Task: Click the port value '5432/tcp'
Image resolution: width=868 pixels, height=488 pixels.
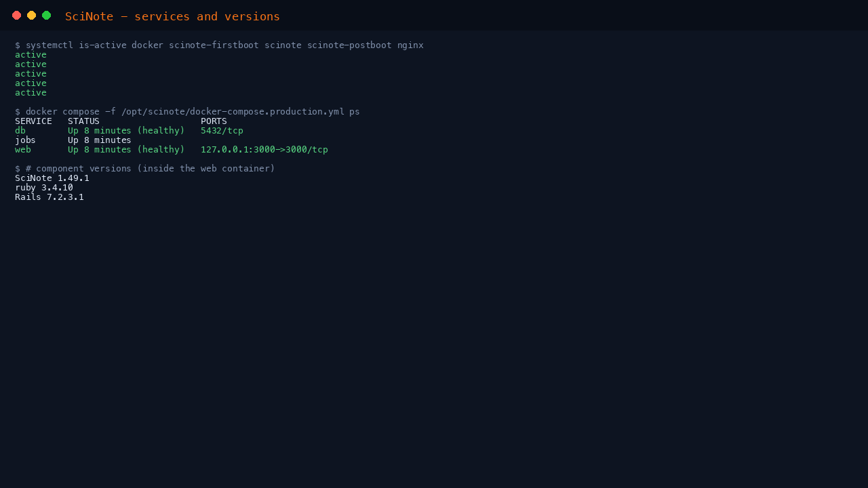Action: pos(222,131)
